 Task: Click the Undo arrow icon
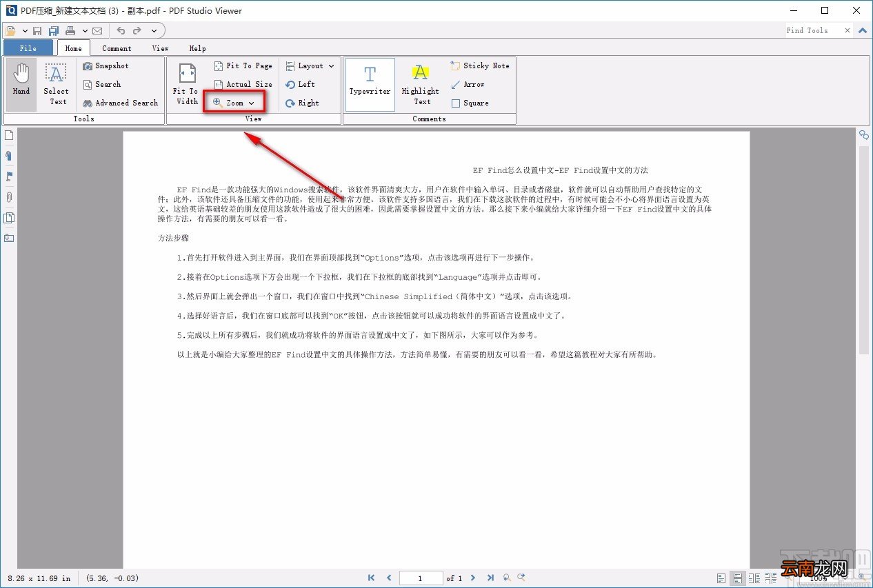[x=121, y=30]
